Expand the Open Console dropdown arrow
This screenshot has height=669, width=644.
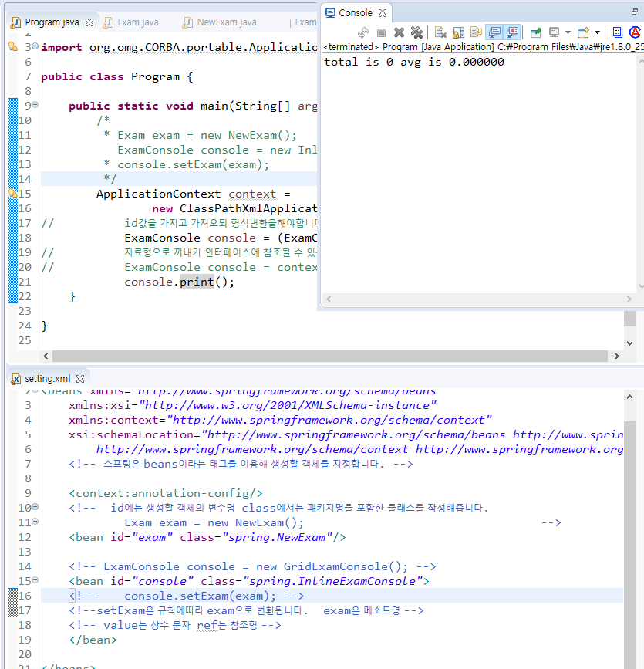pyautogui.click(x=597, y=32)
